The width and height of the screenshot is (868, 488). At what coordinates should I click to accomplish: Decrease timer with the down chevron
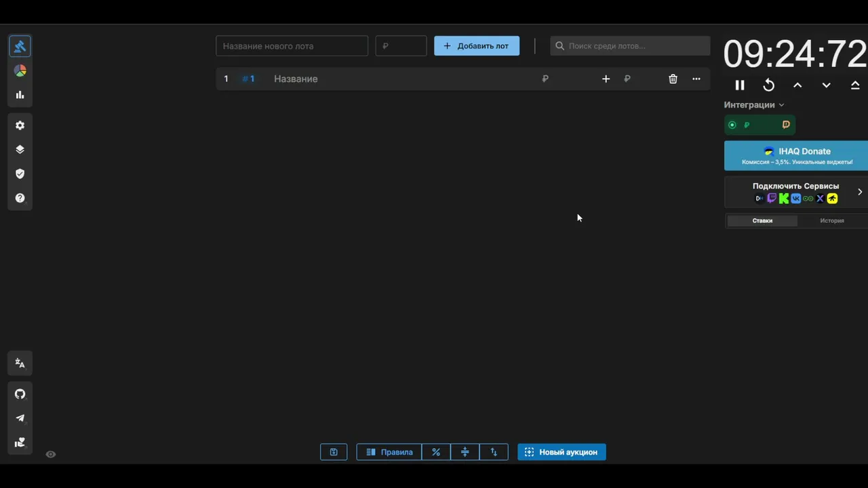click(x=826, y=85)
